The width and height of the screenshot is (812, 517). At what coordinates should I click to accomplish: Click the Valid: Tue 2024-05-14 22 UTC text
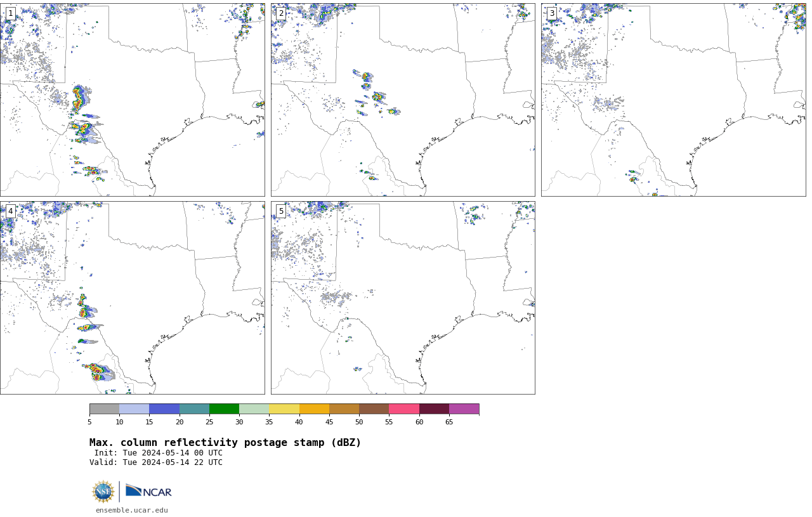[156, 462]
